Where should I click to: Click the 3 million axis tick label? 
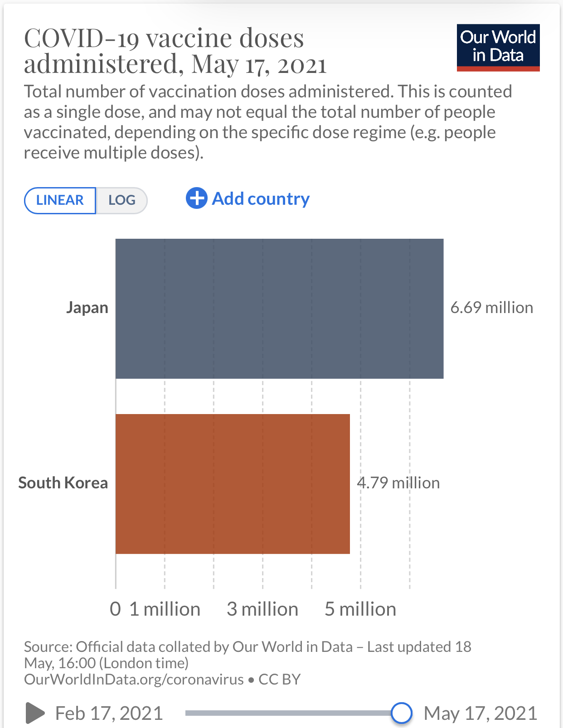[x=262, y=609]
